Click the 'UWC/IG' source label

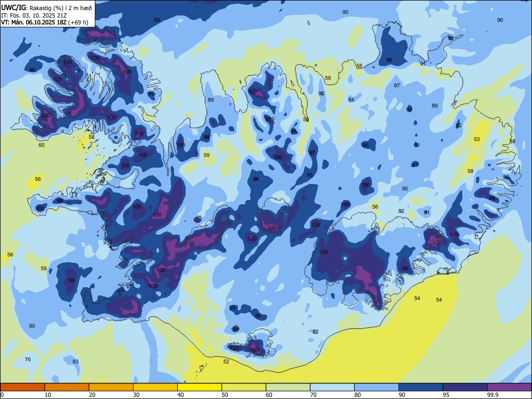tap(14, 8)
